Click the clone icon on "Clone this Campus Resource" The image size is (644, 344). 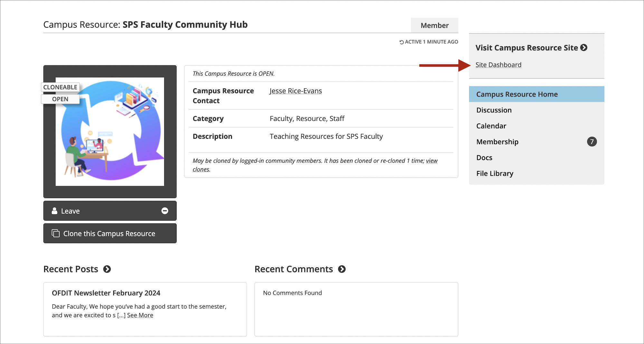[x=55, y=233]
